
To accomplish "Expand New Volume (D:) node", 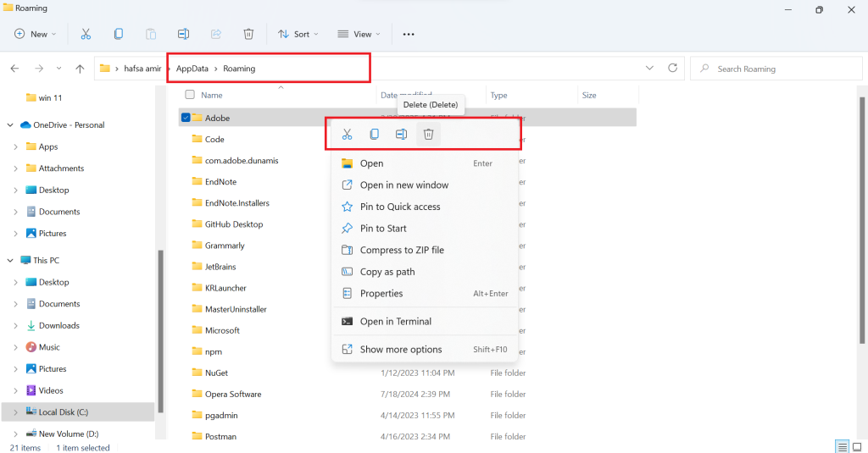I will (x=15, y=434).
